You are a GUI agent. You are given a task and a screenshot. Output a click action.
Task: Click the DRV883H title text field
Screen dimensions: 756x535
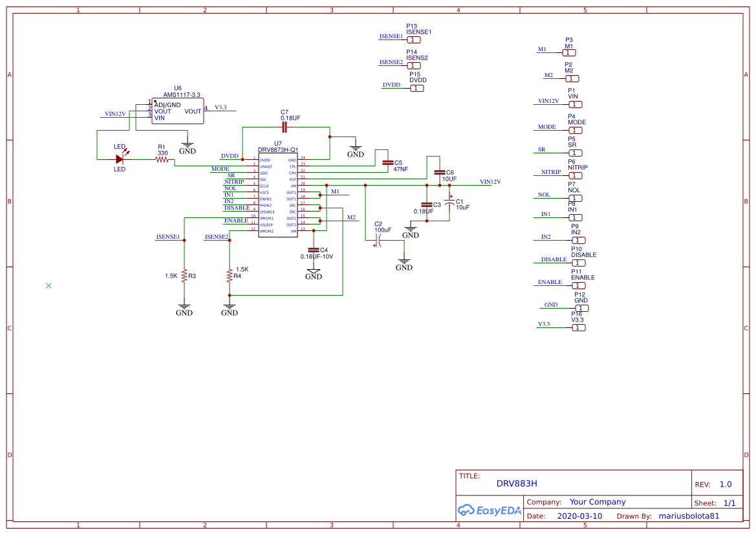517,483
